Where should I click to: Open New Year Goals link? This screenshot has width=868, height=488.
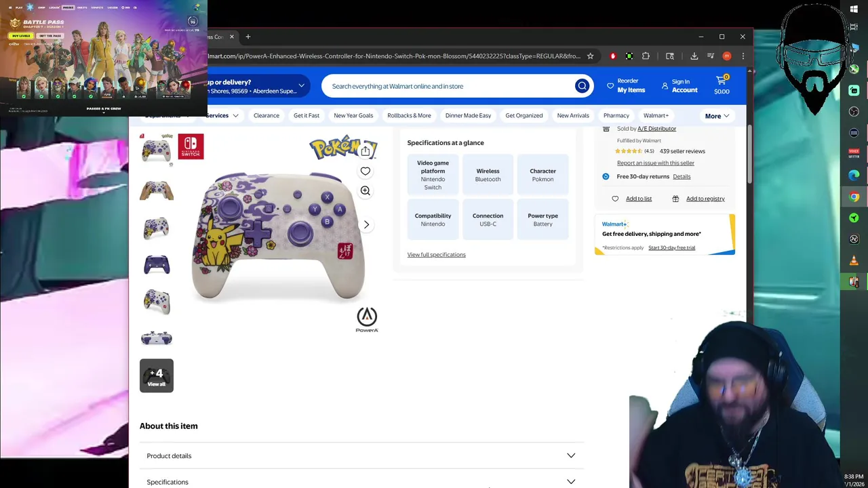pos(353,115)
